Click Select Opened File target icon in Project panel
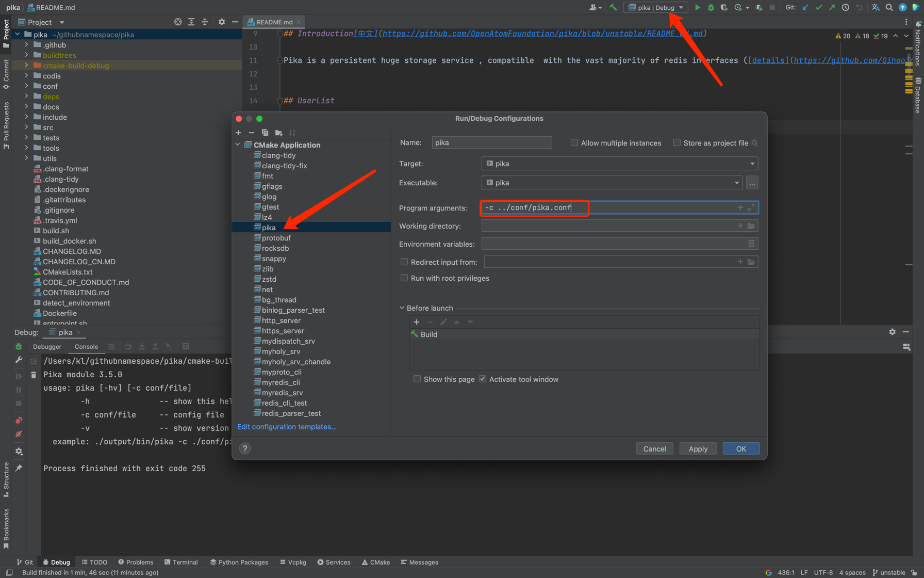The width and height of the screenshot is (924, 578). click(178, 22)
